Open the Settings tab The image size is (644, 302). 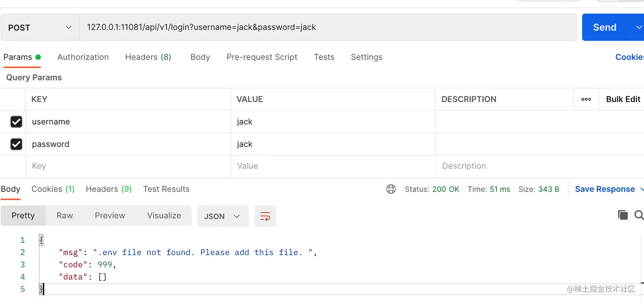tap(367, 57)
